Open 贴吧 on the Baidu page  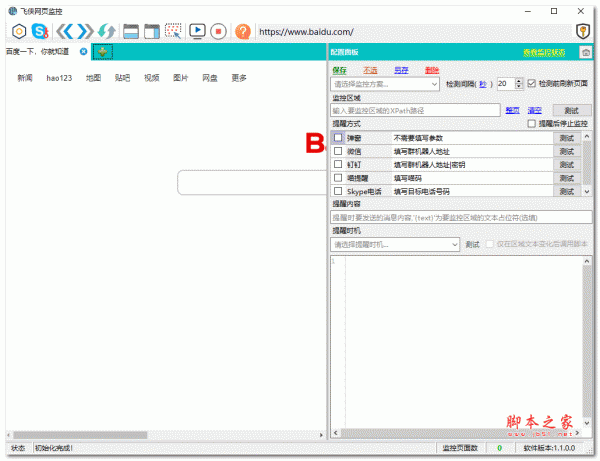(122, 78)
